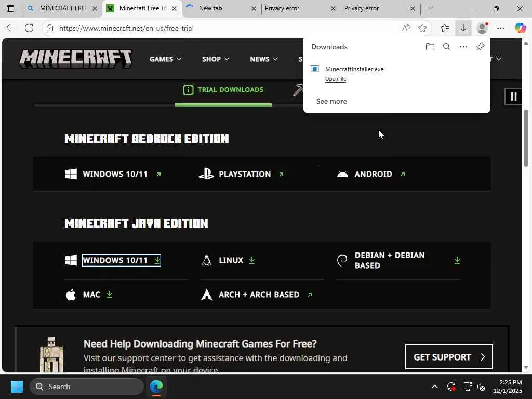The image size is (532, 399).
Task: Open the Windows Start menu
Action: click(x=17, y=387)
